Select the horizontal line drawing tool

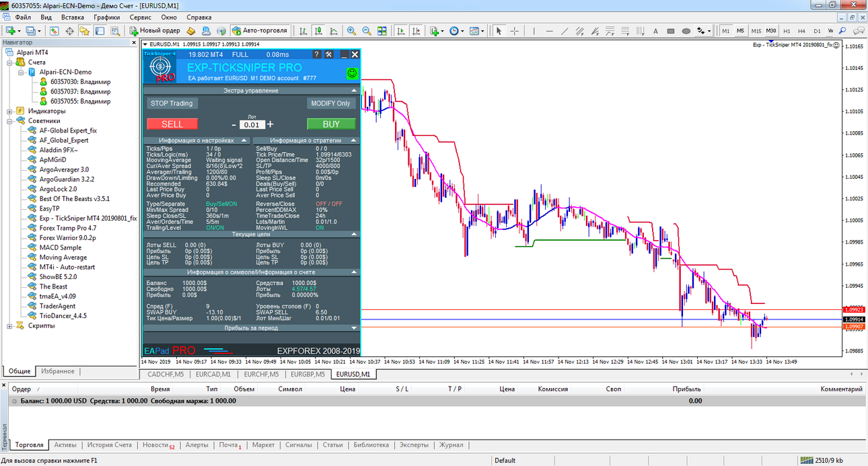pos(550,31)
